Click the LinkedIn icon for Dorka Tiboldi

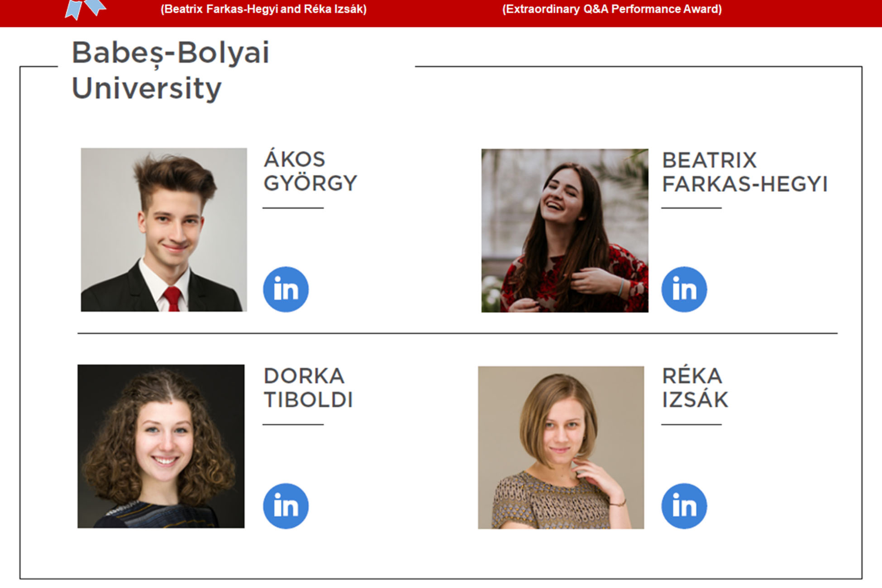coord(286,506)
